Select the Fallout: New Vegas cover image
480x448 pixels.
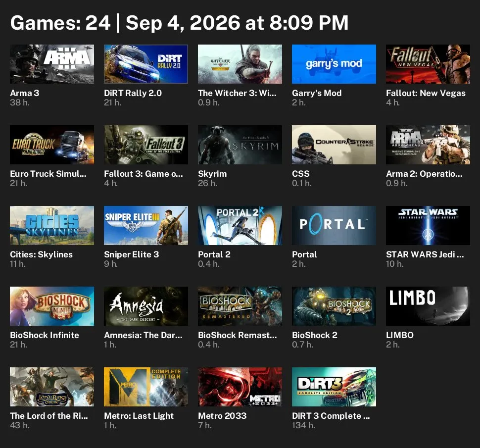point(428,64)
